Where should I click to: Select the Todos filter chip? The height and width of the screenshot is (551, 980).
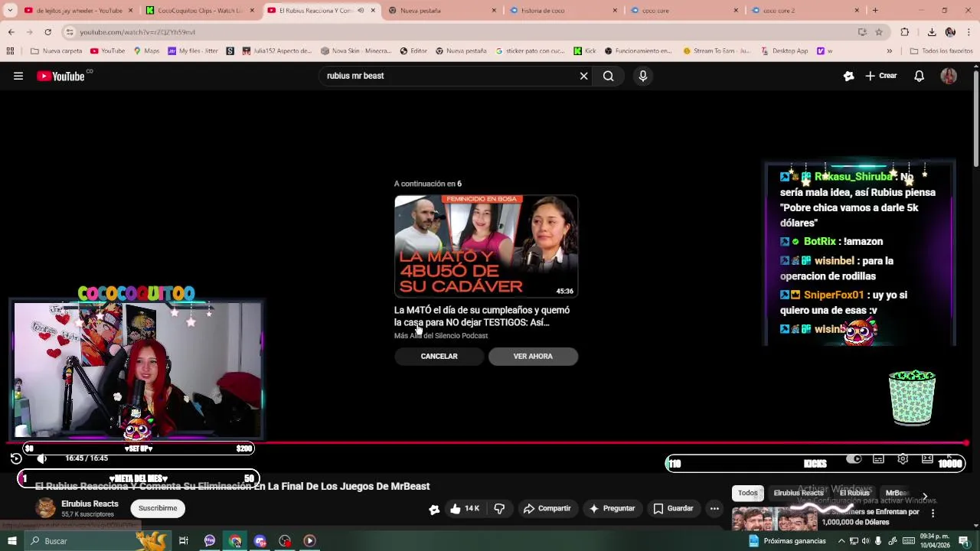point(748,493)
